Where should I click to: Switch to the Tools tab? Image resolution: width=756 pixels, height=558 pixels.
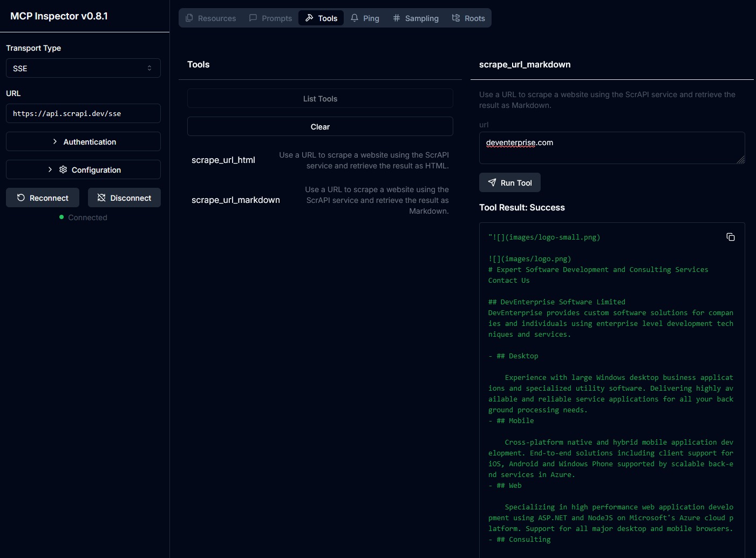(321, 18)
